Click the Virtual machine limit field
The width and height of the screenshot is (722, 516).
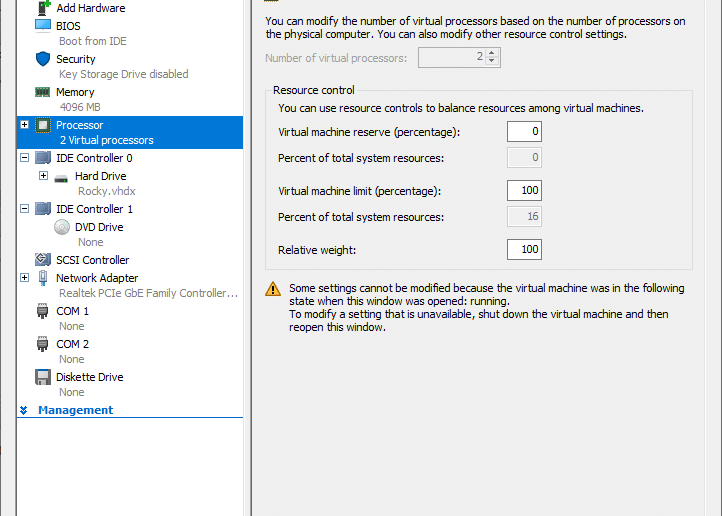pos(524,191)
